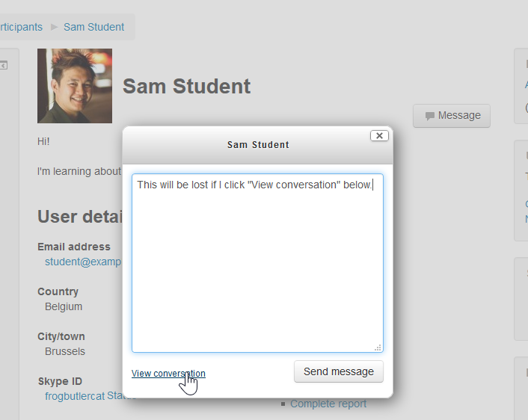Image resolution: width=528 pixels, height=420 pixels.
Task: Click the Message button on profile
Action: click(x=452, y=116)
